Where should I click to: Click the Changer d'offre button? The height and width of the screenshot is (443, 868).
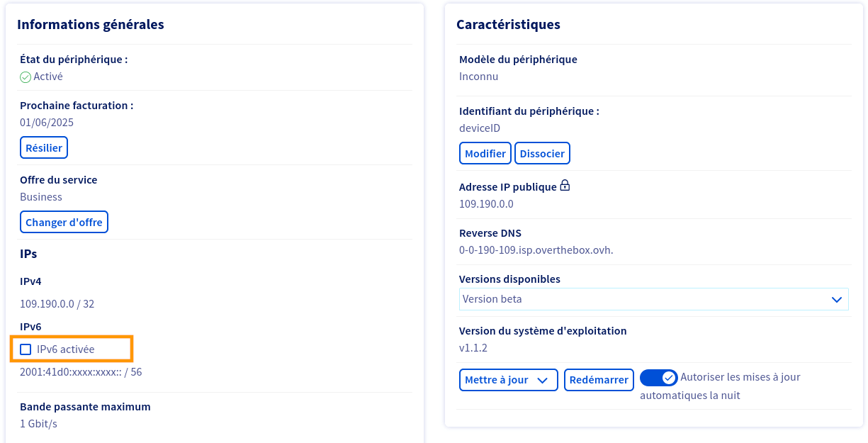pyautogui.click(x=64, y=223)
